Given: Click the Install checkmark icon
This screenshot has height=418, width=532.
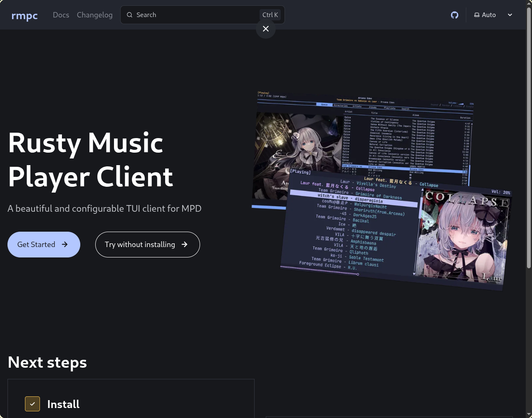Looking at the screenshot, I should (x=32, y=404).
